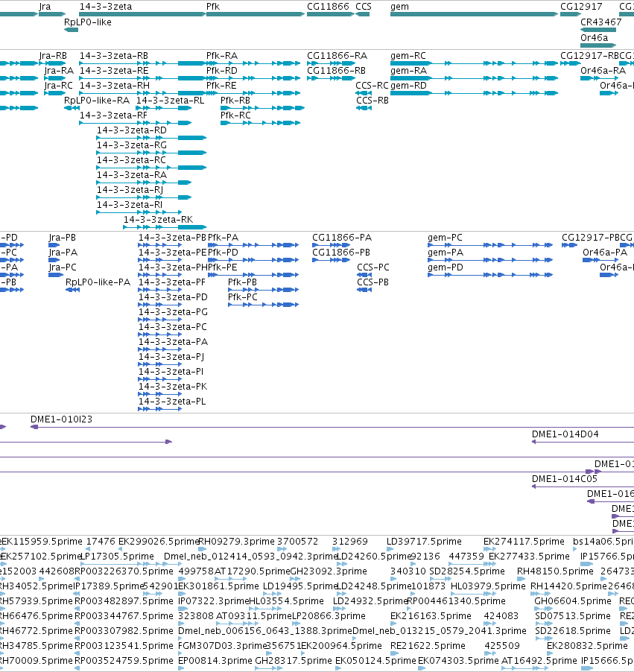The width and height of the screenshot is (634, 672).
Task: Open BAC clone DME1-014D04
Action: (x=565, y=434)
